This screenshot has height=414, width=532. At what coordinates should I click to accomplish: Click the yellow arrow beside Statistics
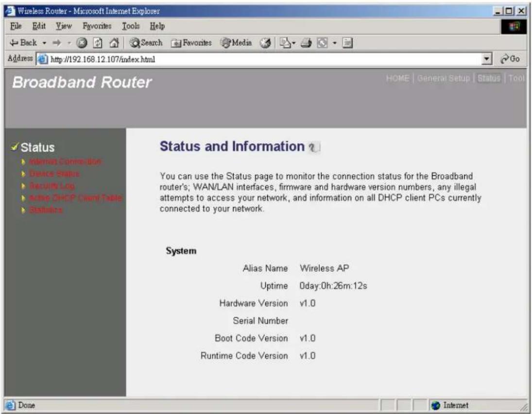[x=23, y=211]
